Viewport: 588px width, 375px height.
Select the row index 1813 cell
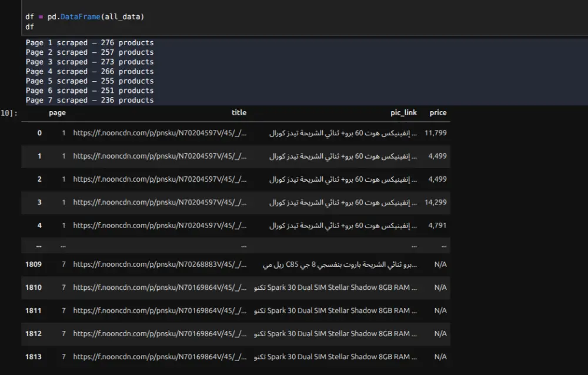click(x=34, y=357)
